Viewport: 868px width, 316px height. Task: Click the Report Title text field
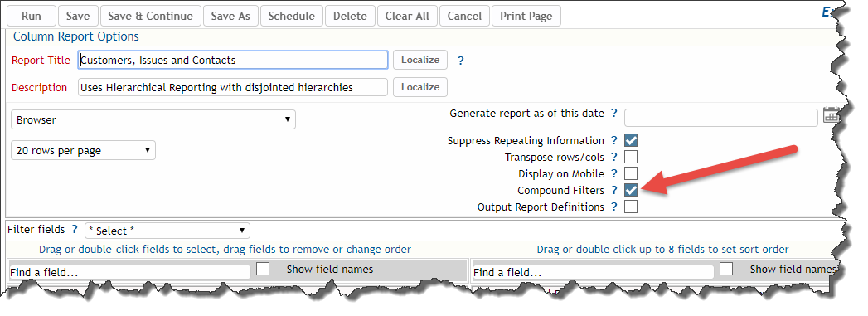[233, 60]
